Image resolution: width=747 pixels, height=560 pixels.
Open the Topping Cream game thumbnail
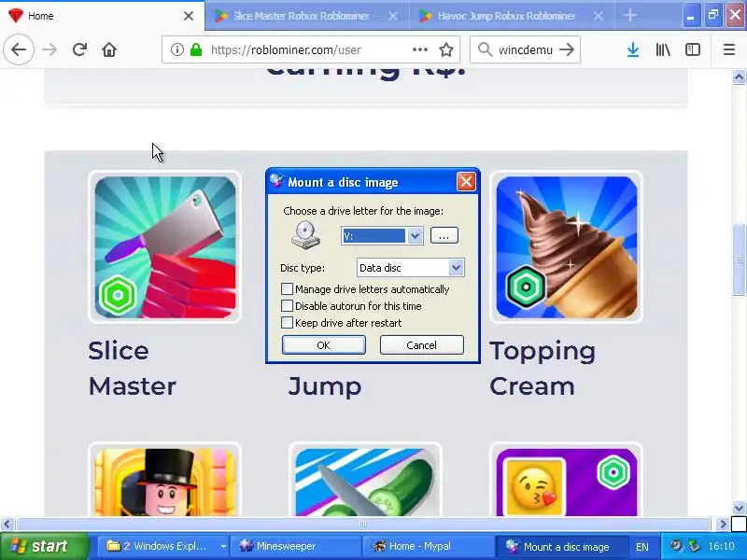pos(567,247)
